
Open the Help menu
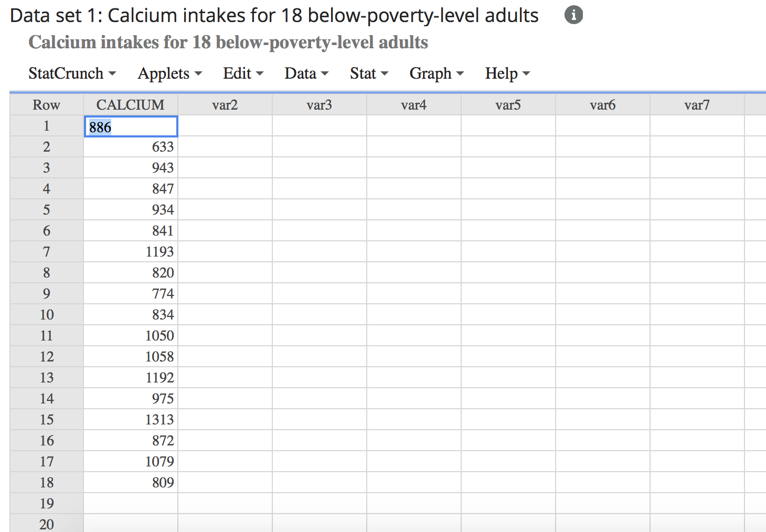click(x=507, y=73)
